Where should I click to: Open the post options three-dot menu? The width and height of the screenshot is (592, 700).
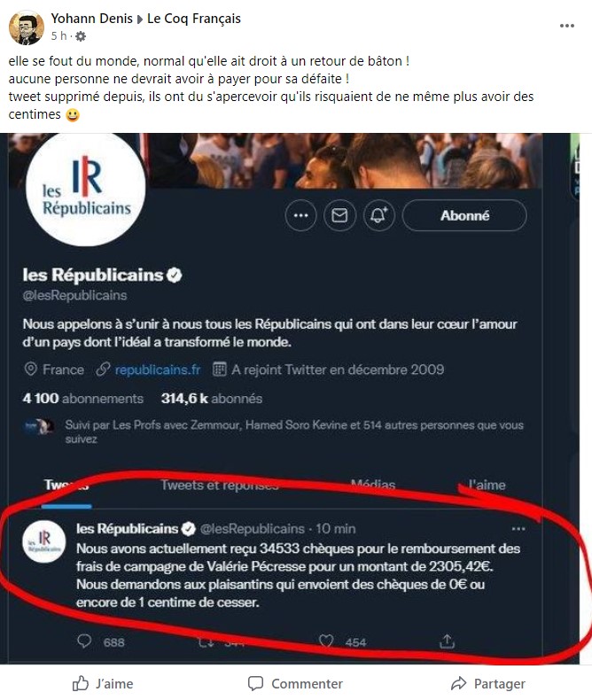pos(567,26)
